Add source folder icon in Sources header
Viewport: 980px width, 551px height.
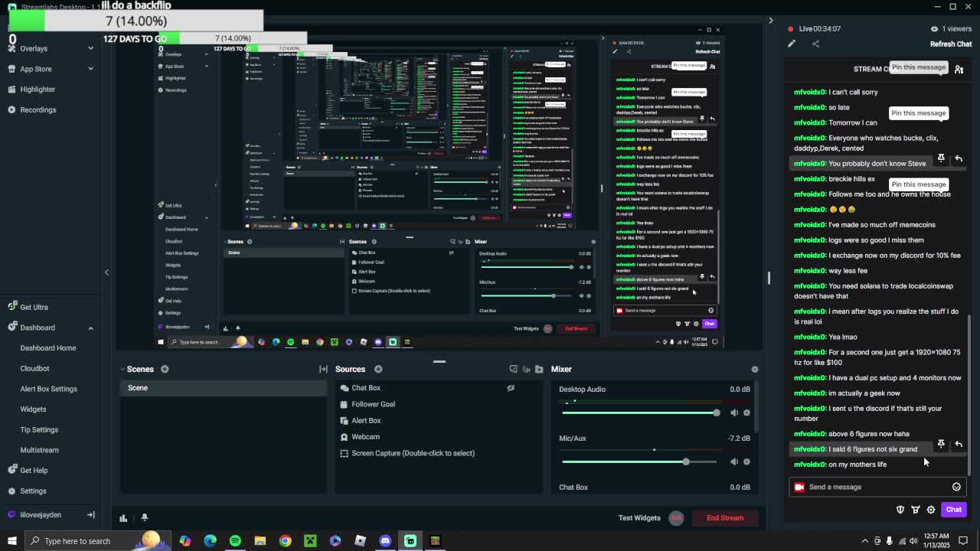(x=539, y=369)
